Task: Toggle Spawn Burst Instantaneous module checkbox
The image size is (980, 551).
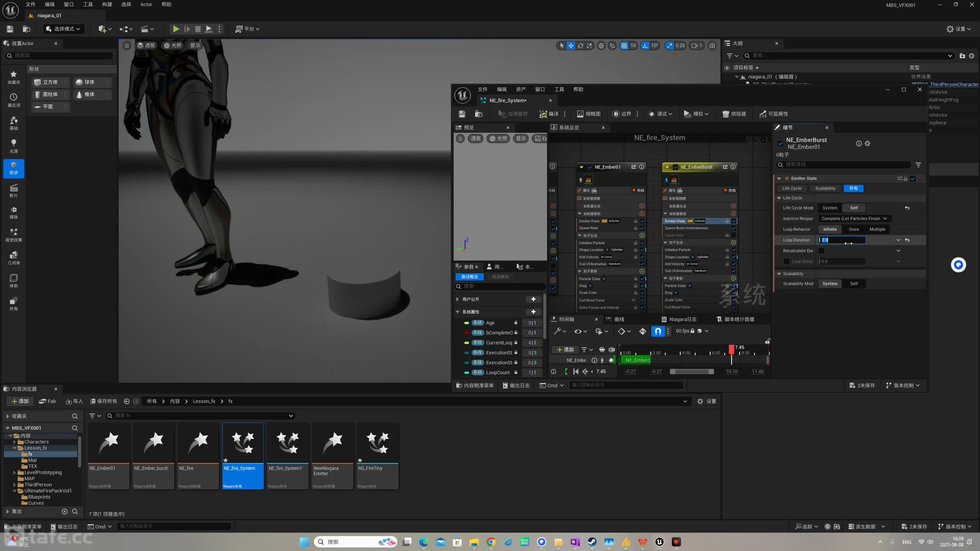Action: tap(733, 228)
